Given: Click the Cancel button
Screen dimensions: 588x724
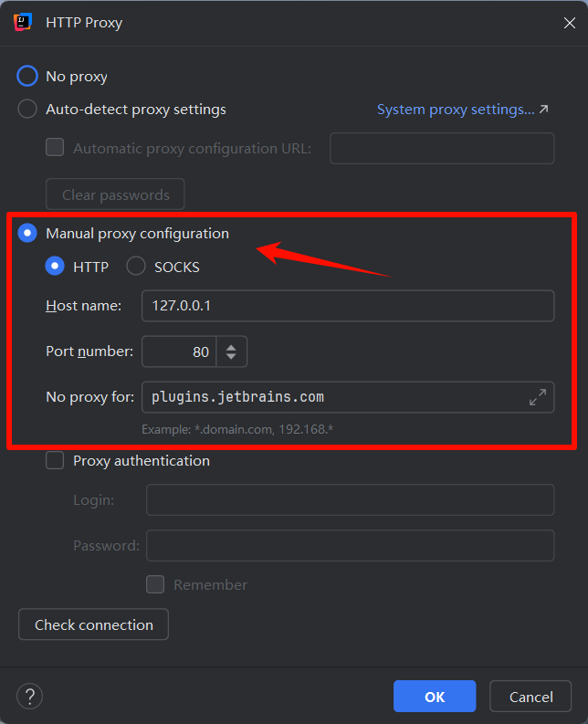Looking at the screenshot, I should pos(530,697).
